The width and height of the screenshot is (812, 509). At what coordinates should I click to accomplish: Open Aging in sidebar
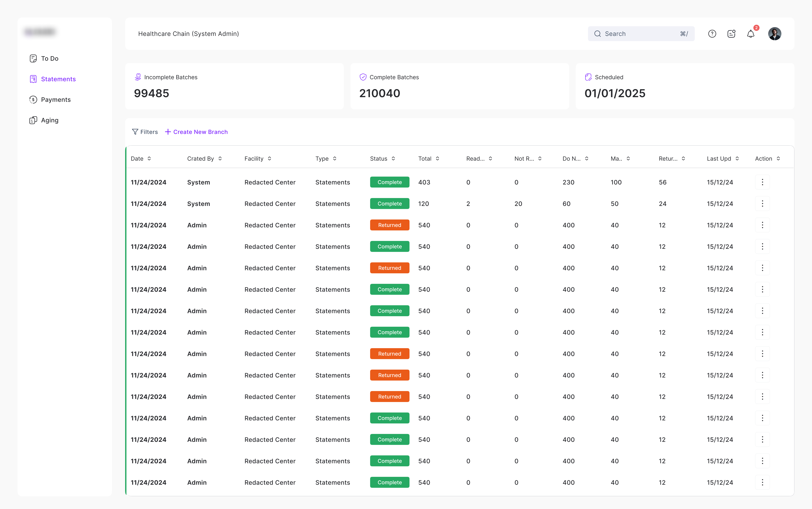44,120
